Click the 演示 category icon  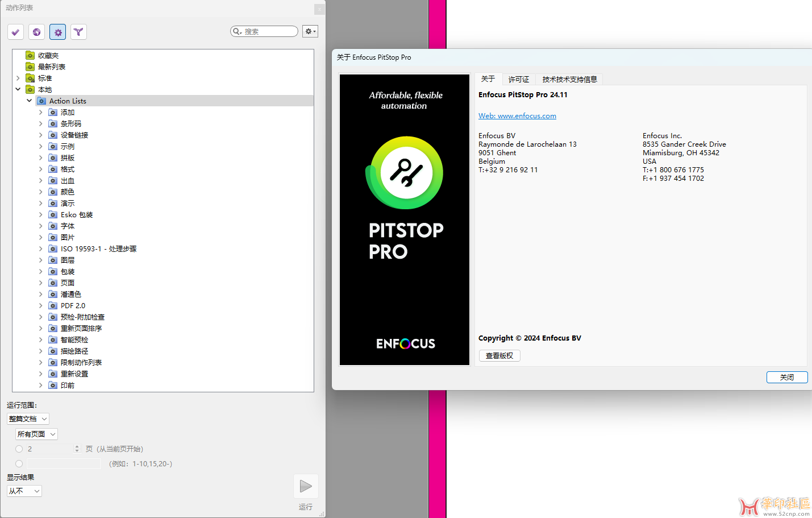pyautogui.click(x=53, y=203)
